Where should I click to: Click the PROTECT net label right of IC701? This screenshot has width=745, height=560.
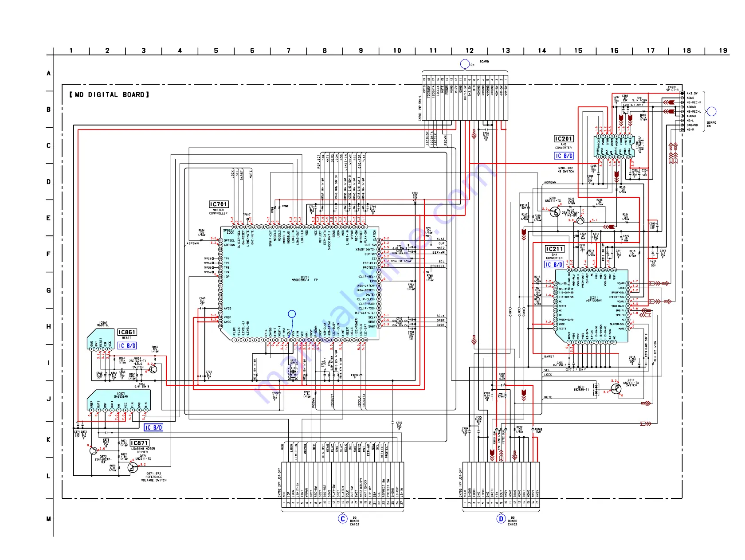tap(437, 266)
